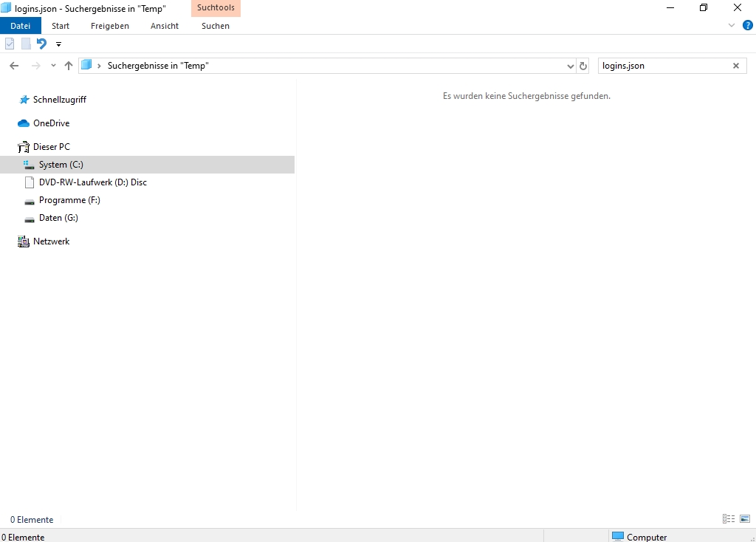The height and width of the screenshot is (542, 756).
Task: Click the System (C:) drive icon
Action: [29, 165]
